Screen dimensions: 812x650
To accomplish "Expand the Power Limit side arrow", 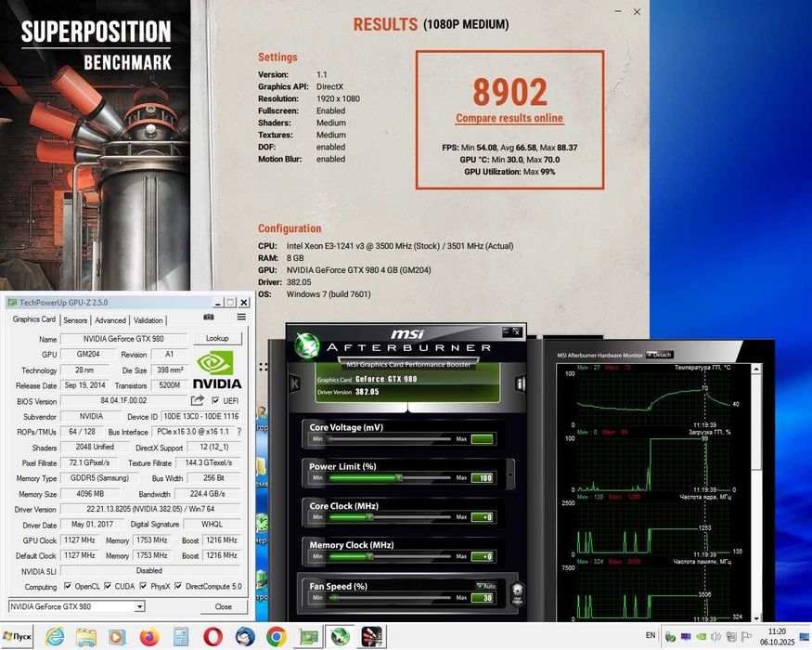I will coord(510,474).
